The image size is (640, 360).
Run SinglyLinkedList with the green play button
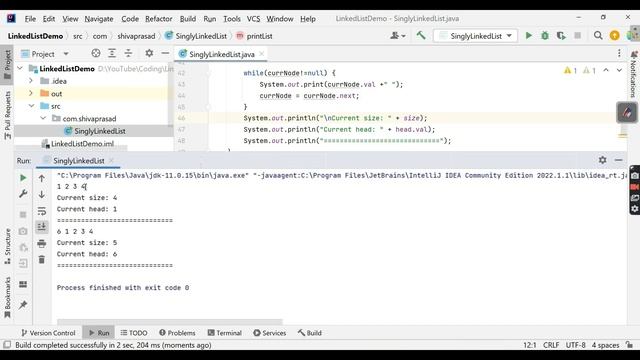(529, 36)
